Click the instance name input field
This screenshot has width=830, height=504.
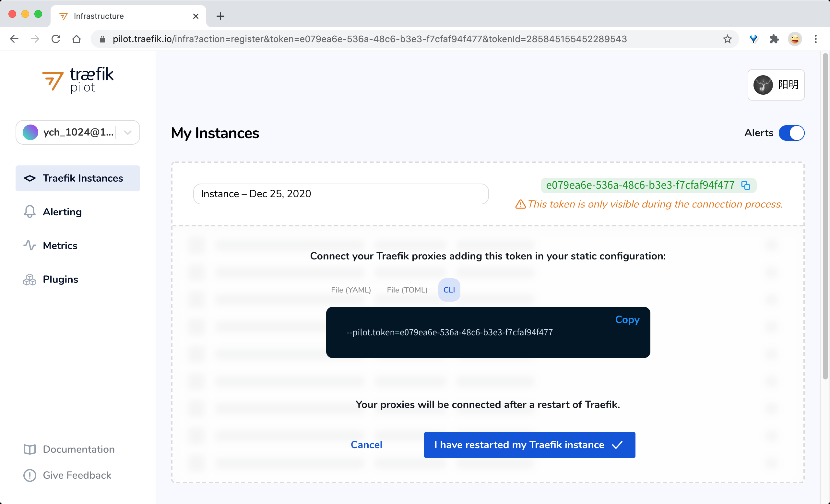[340, 194]
